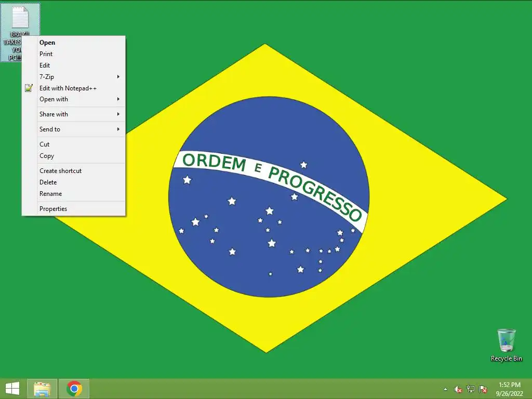The image size is (532, 399).
Task: Expand the 7-Zip submenu
Action: coord(74,77)
